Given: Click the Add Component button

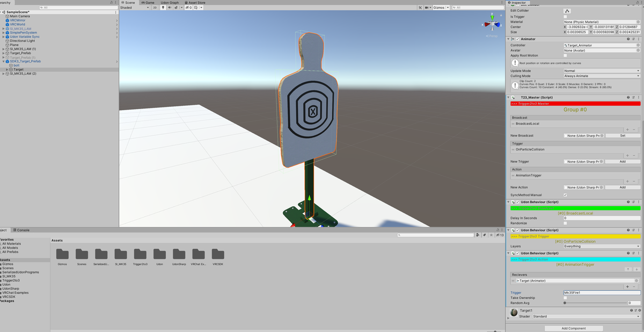Looking at the screenshot, I should [x=574, y=328].
